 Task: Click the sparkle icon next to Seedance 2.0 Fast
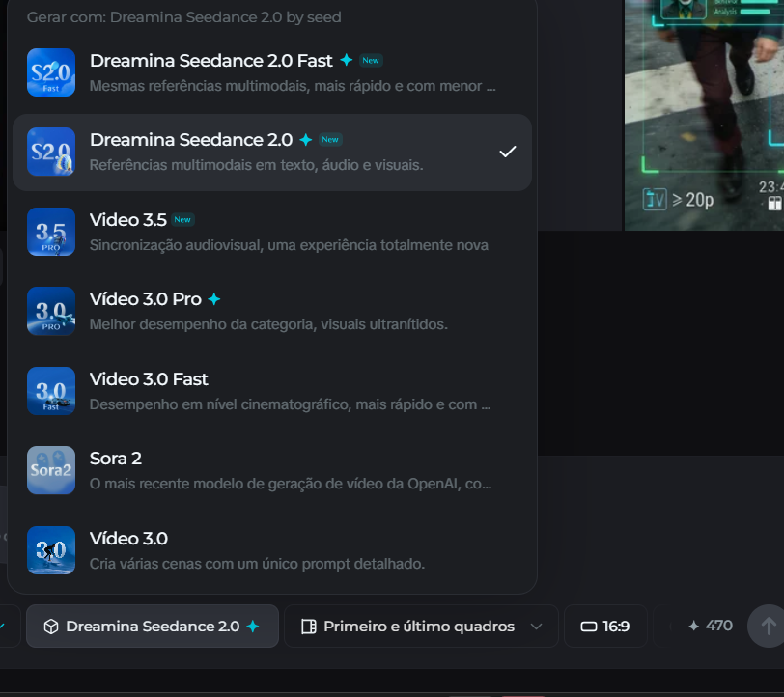click(x=346, y=60)
